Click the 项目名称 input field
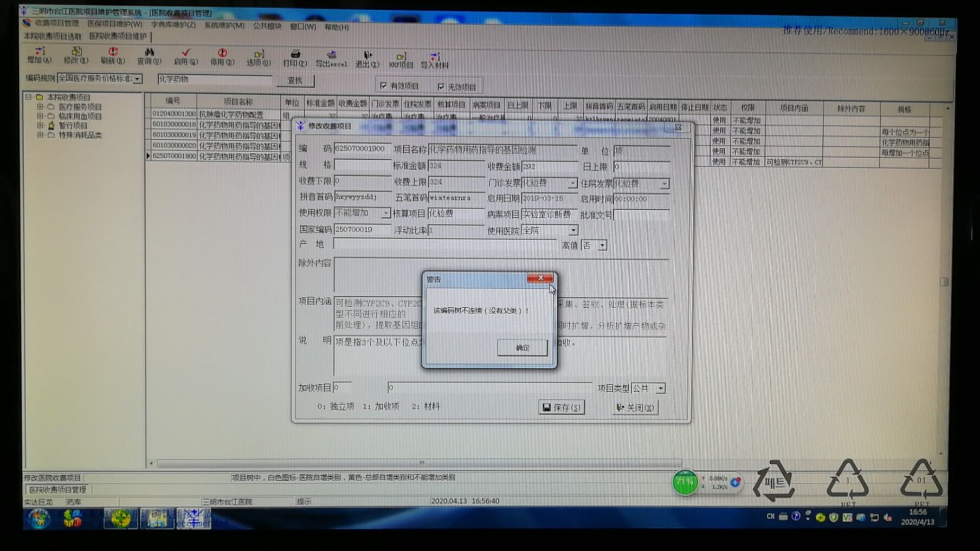 click(502, 150)
